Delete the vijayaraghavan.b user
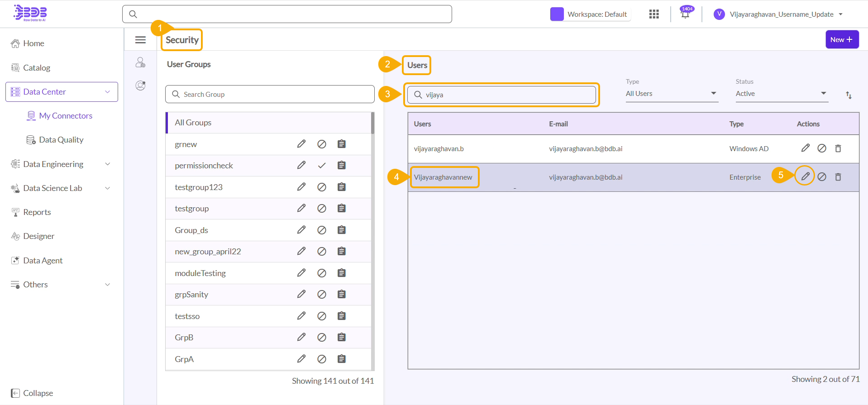868x405 pixels. (838, 148)
